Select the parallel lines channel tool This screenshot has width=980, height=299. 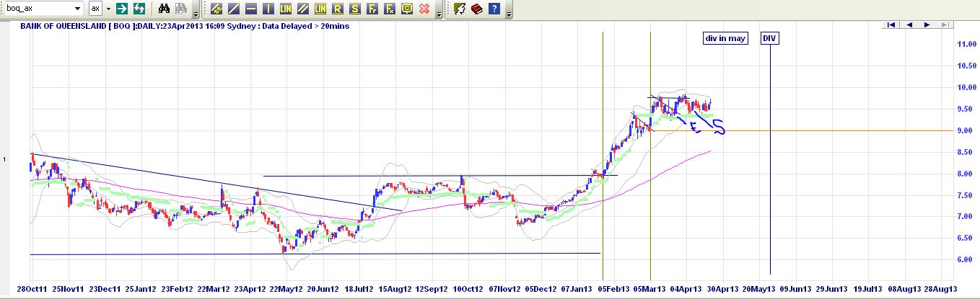point(302,9)
